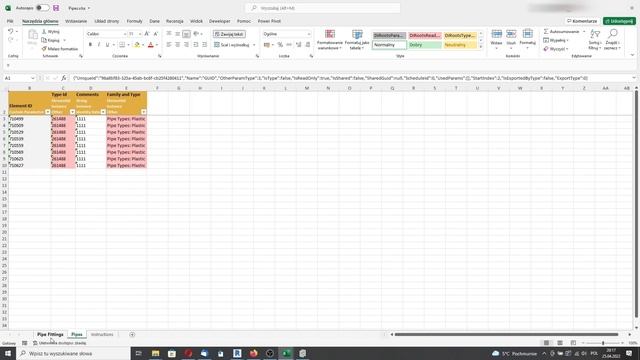
Task: Open the Name Box A1 dropdown
Action: [x=33, y=78]
